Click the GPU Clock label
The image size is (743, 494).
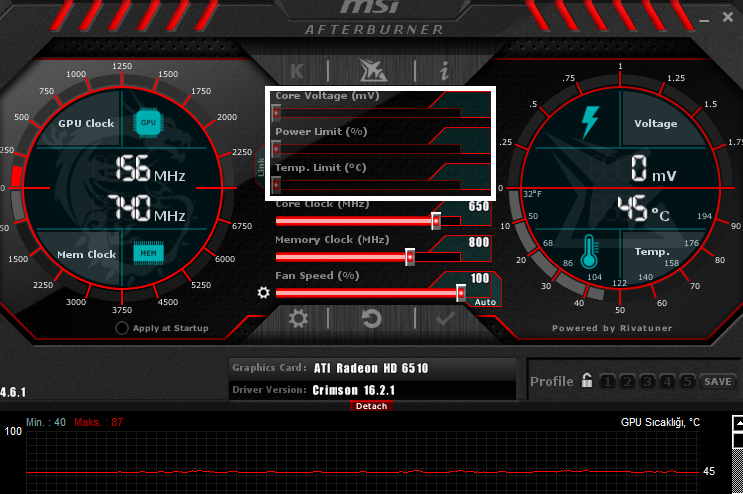86,123
